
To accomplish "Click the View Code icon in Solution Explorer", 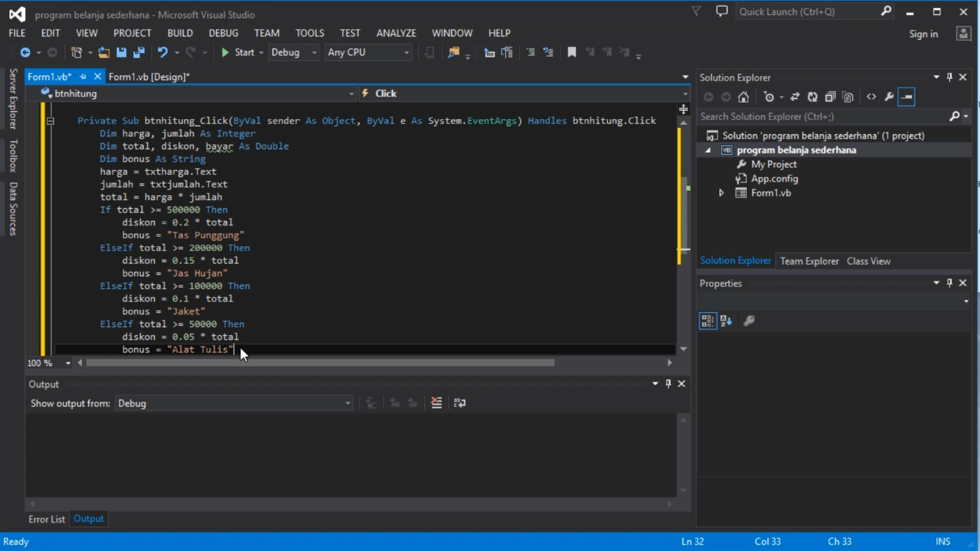I will click(x=871, y=97).
